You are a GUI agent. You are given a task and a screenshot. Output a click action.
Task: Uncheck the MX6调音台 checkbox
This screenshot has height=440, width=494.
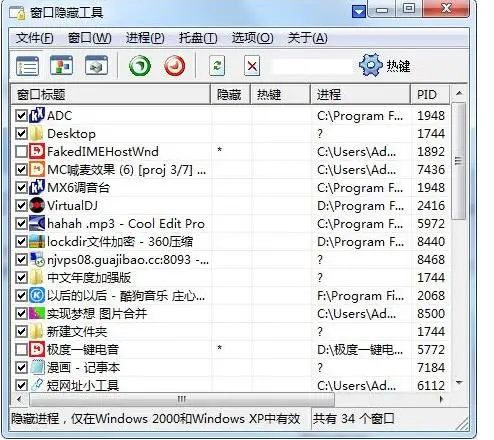21,187
